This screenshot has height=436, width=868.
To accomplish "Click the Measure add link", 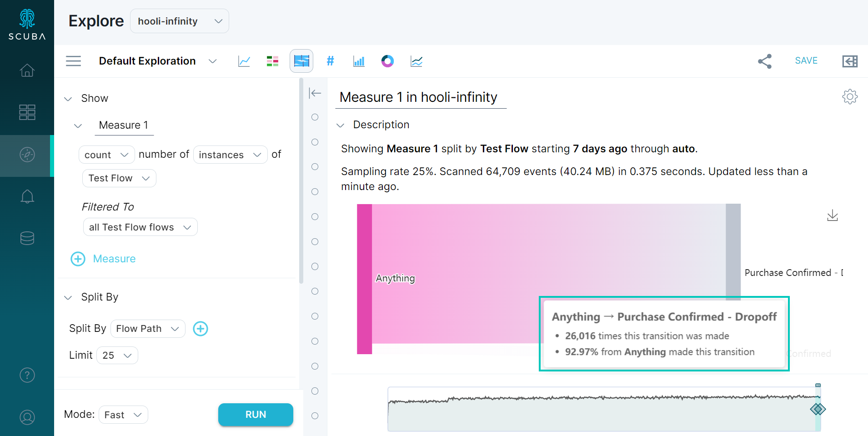I will pyautogui.click(x=114, y=259).
